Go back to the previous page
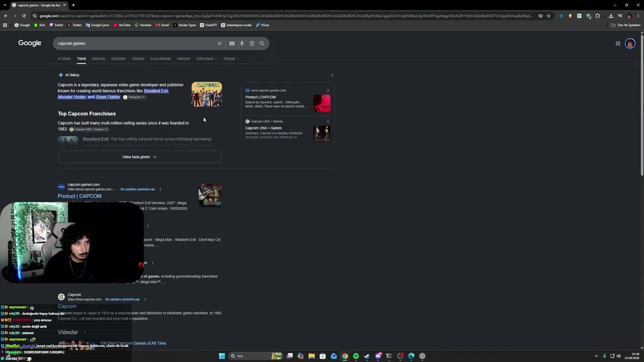644x362 pixels. (x=6, y=16)
